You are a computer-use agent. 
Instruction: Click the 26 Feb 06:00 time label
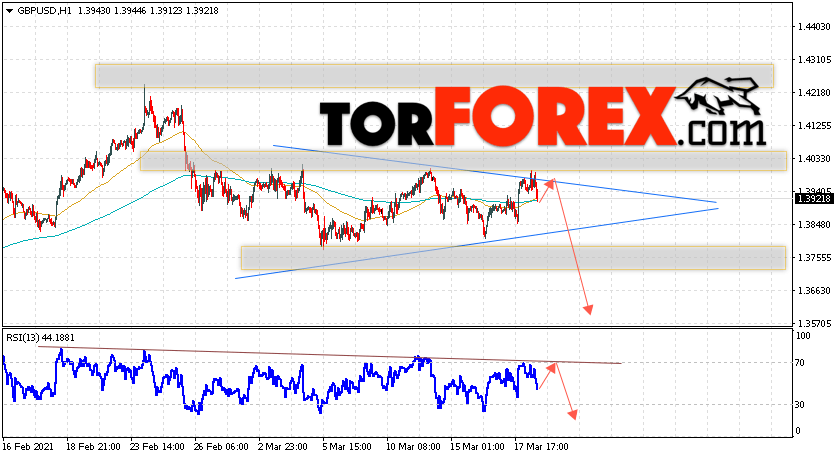221,447
